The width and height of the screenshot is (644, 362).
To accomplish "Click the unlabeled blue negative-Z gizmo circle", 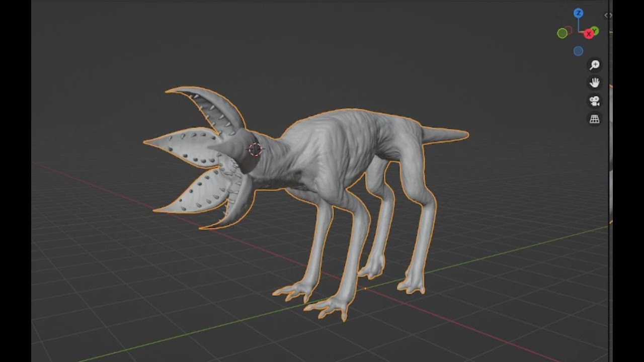I will 579,51.
